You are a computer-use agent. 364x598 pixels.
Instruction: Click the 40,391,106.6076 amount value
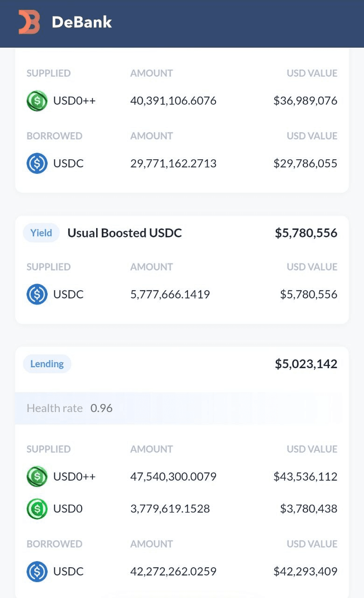[x=173, y=100]
